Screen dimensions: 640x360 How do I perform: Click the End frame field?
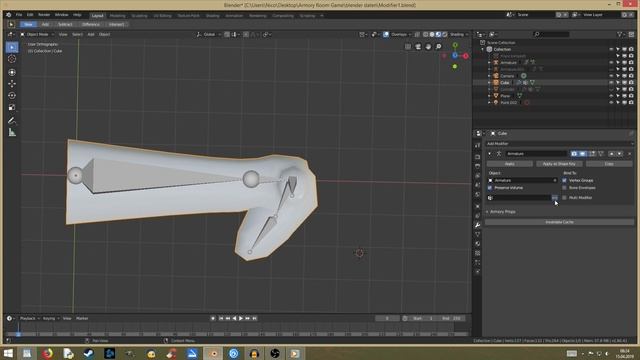451,318
